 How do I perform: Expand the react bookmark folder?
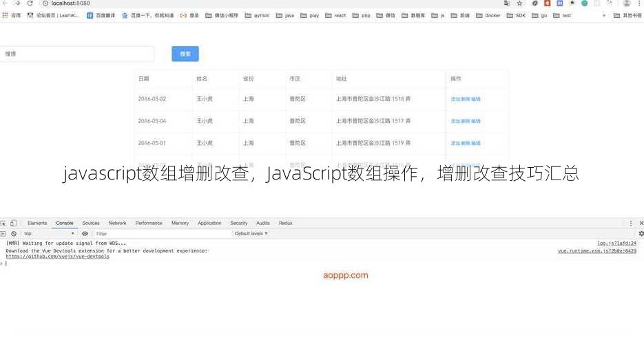(335, 15)
